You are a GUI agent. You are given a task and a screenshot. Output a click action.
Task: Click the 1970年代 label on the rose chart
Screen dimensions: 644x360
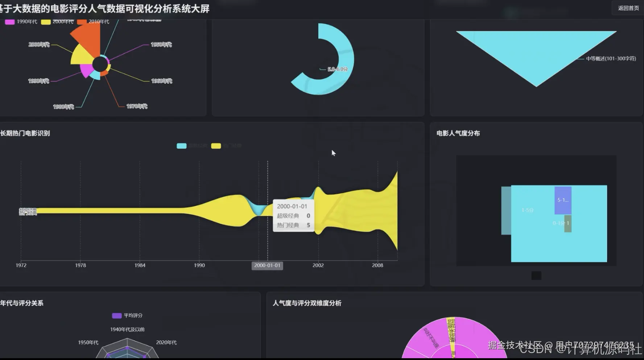pyautogui.click(x=137, y=106)
